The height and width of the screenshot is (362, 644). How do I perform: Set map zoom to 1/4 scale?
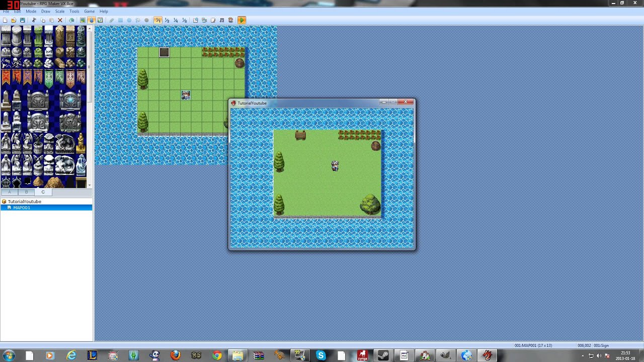coord(176,20)
